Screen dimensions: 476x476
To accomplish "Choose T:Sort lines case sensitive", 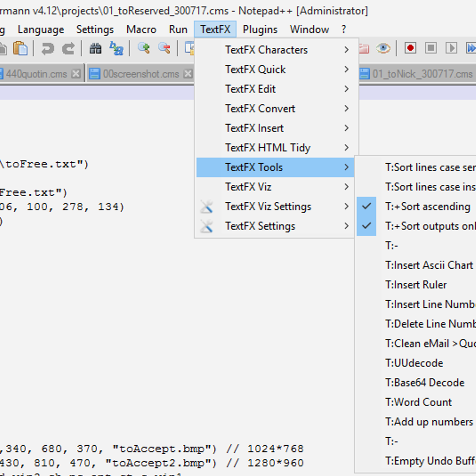I will click(417, 167).
